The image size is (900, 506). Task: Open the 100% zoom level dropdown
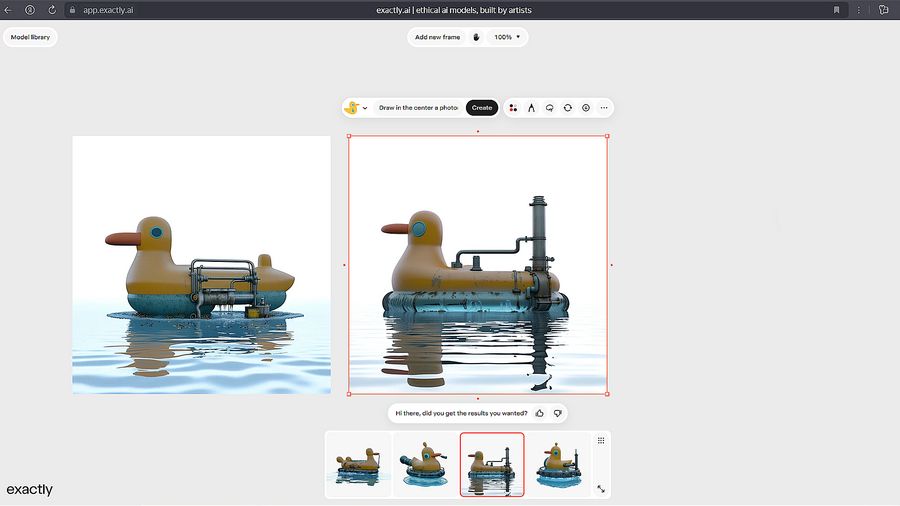[x=508, y=37]
